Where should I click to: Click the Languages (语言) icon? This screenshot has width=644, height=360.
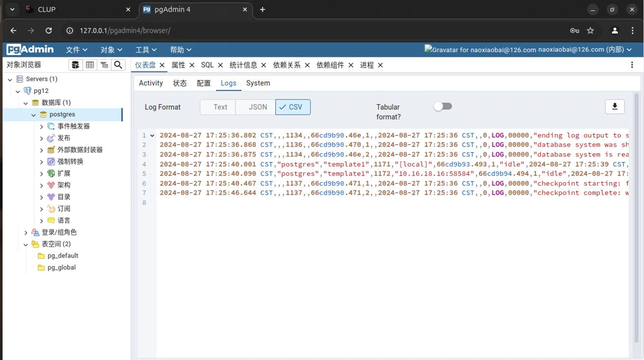pyautogui.click(x=51, y=221)
